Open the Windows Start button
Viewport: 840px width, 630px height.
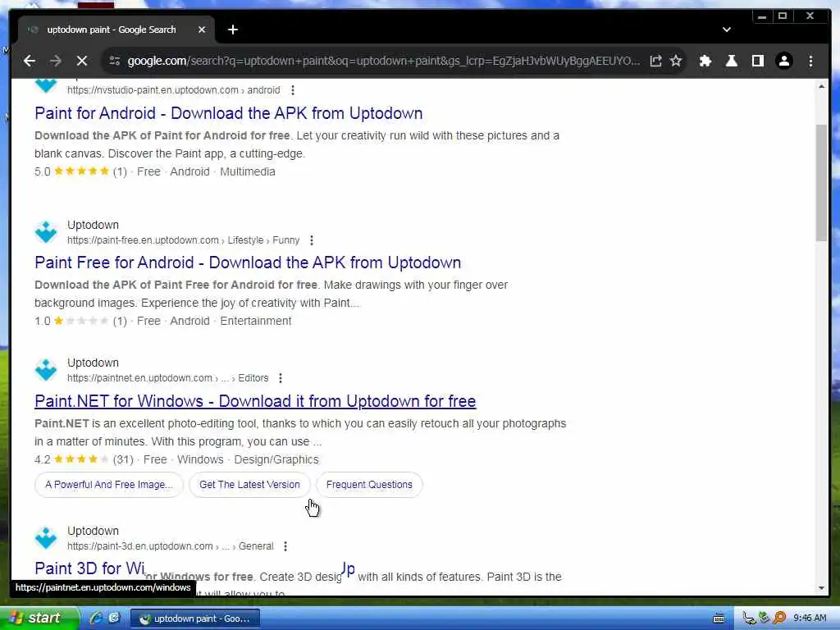(39, 619)
